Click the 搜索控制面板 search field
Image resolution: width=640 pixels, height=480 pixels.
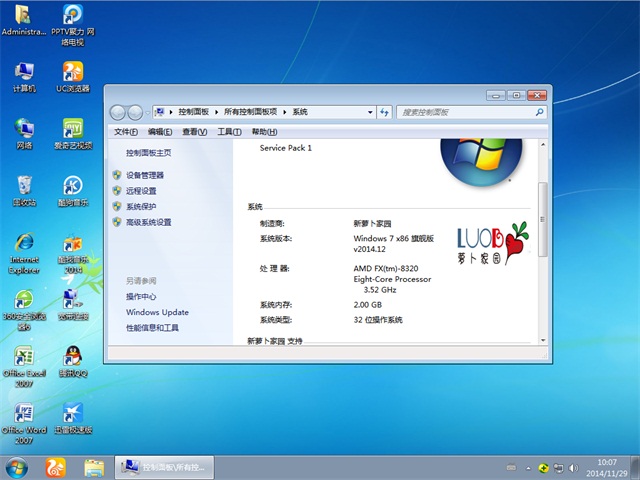[465, 112]
